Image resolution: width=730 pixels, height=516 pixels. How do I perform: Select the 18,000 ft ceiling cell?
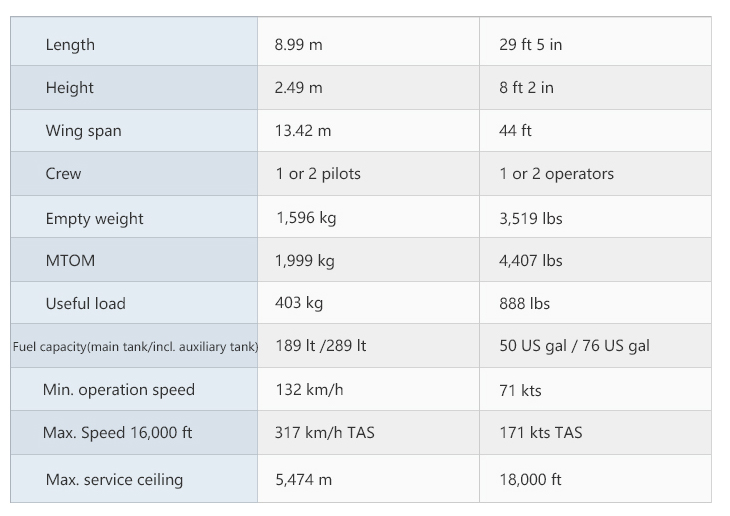coord(532,480)
